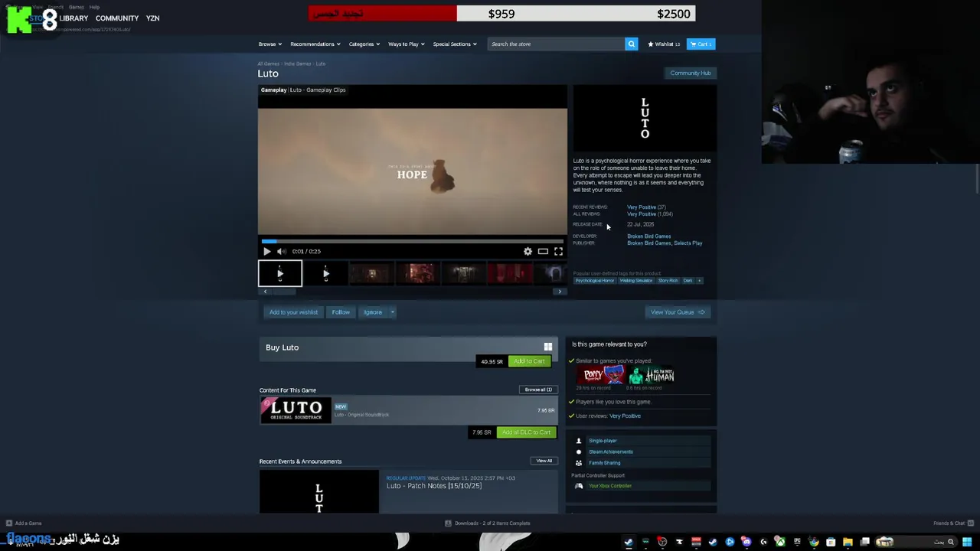Image resolution: width=980 pixels, height=551 pixels.
Task: Add Luto to your wishlist
Action: coord(293,312)
